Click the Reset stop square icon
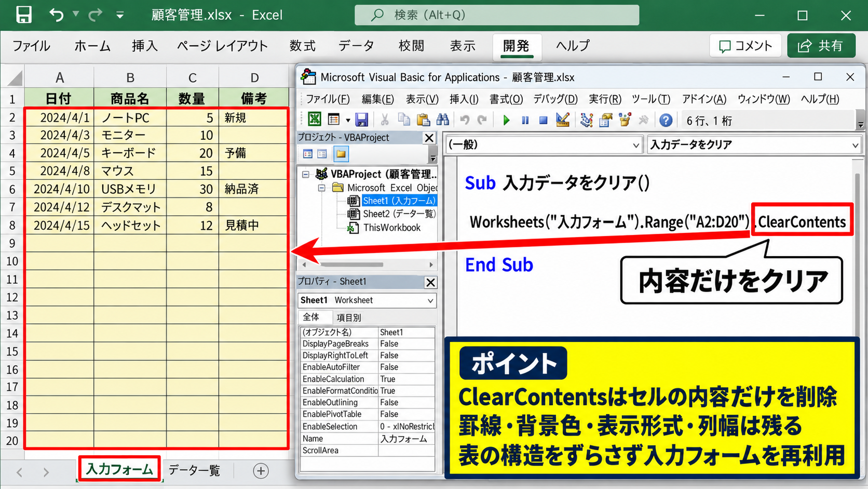This screenshot has width=868, height=489. pos(543,121)
